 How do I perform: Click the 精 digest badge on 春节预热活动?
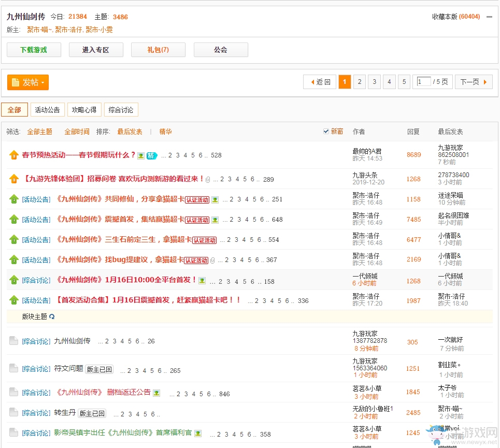point(152,155)
